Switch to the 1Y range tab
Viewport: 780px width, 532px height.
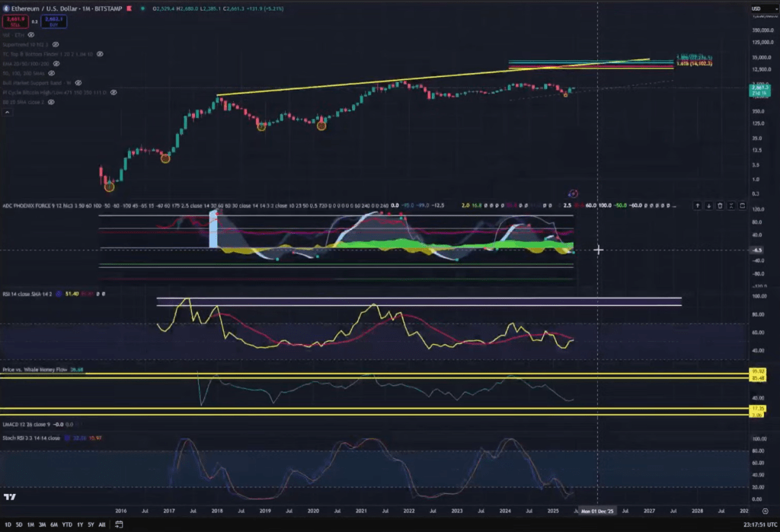pyautogui.click(x=79, y=524)
